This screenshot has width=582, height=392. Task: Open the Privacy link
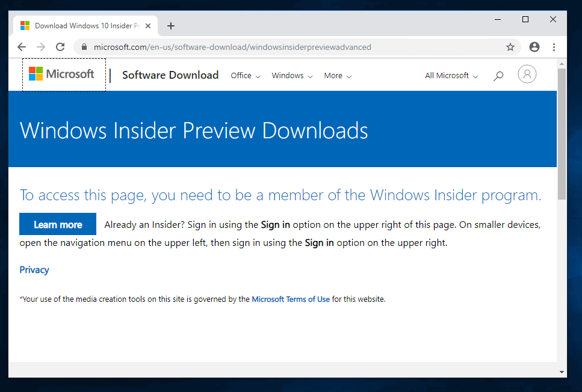click(34, 270)
